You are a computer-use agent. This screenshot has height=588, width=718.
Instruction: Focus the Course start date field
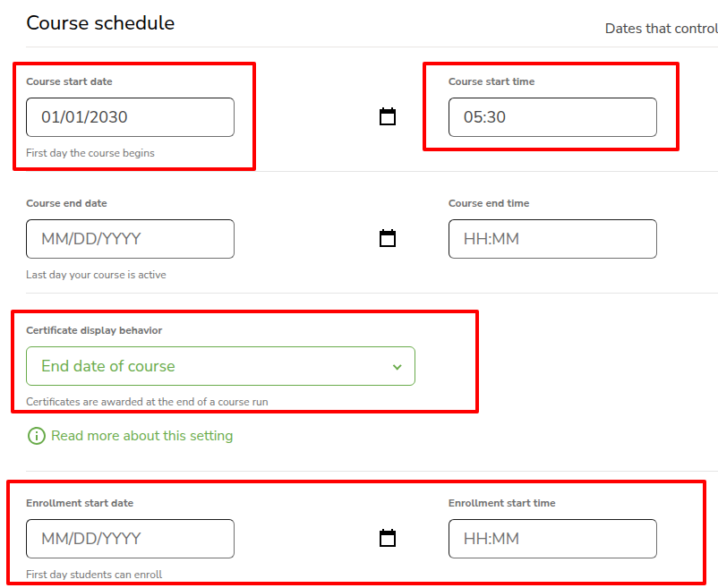click(130, 117)
